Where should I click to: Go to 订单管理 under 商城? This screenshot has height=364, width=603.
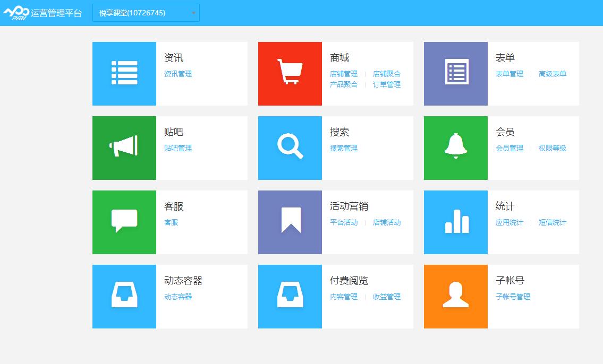pos(387,85)
